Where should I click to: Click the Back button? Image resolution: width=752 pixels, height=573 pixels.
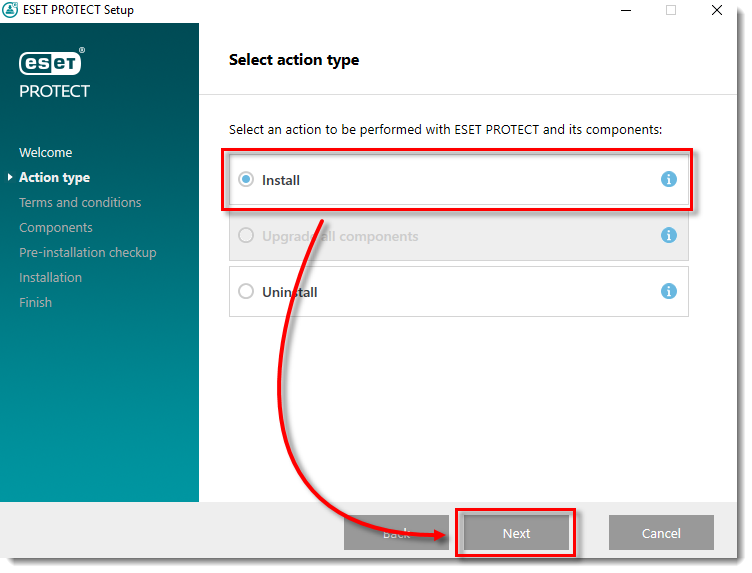coord(396,533)
